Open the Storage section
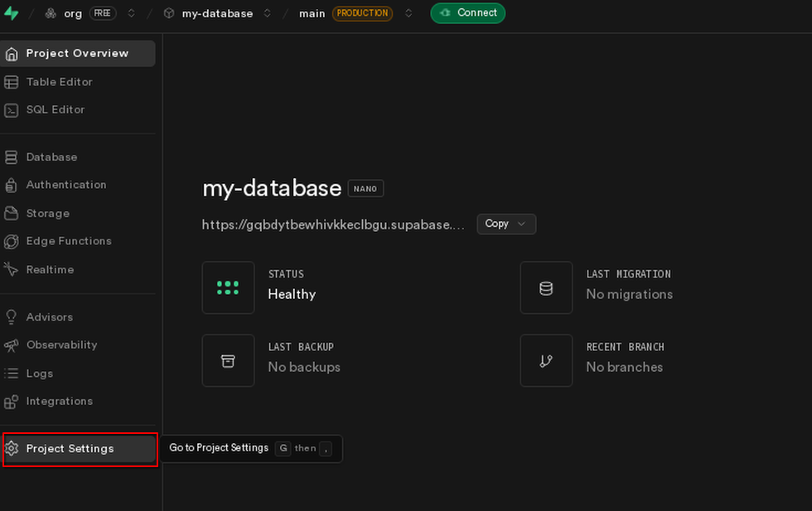The width and height of the screenshot is (812, 511). click(78, 214)
